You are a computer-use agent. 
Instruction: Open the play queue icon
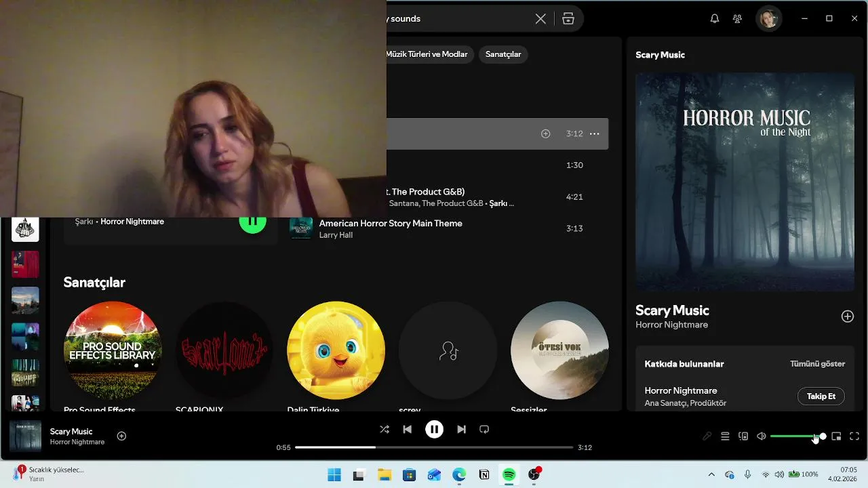click(725, 436)
